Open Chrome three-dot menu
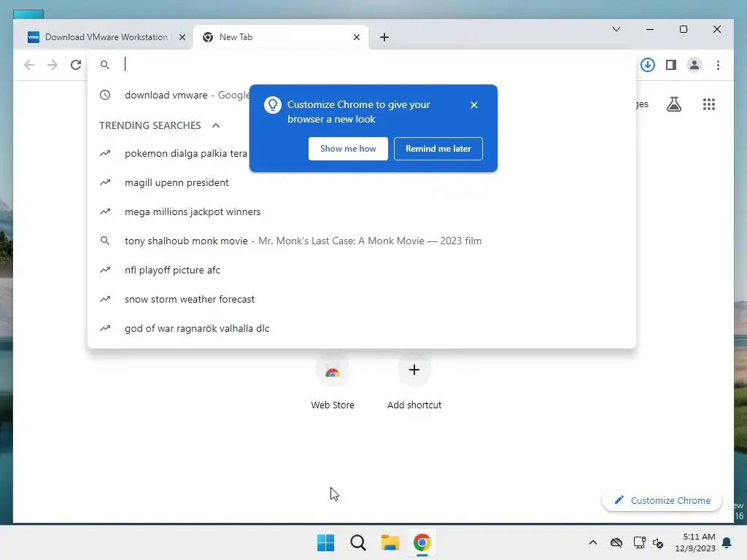The height and width of the screenshot is (560, 747). [x=718, y=65]
